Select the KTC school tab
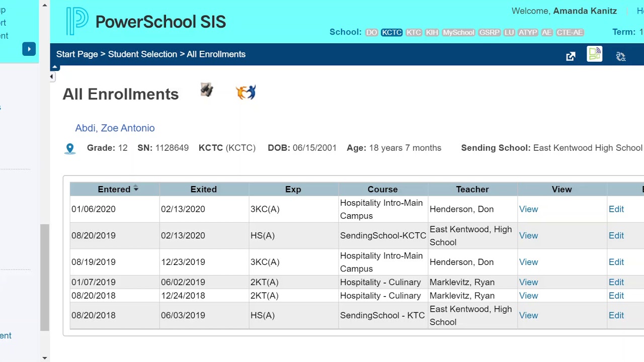 pyautogui.click(x=414, y=32)
